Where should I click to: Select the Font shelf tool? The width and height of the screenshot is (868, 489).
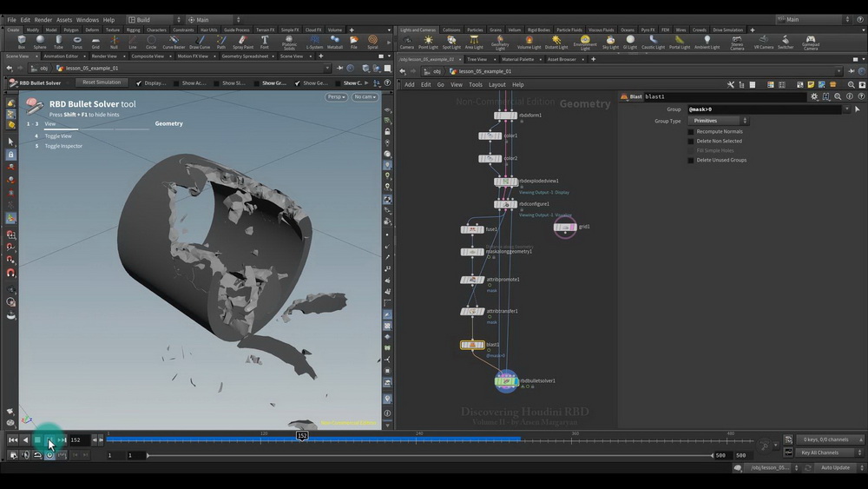point(265,42)
